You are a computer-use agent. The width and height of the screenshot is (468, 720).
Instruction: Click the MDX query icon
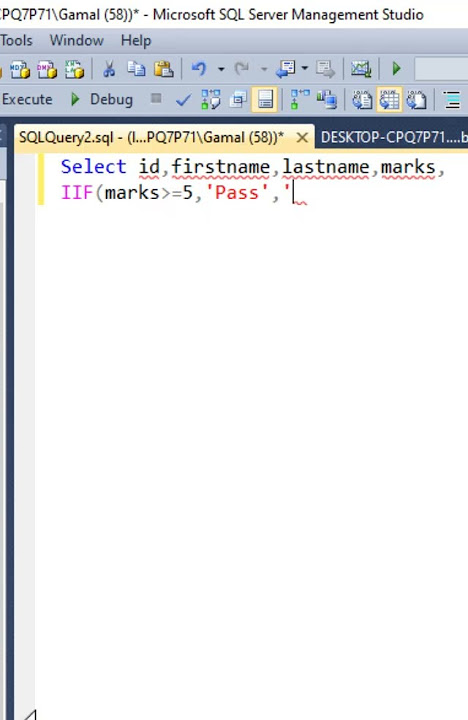click(20, 69)
